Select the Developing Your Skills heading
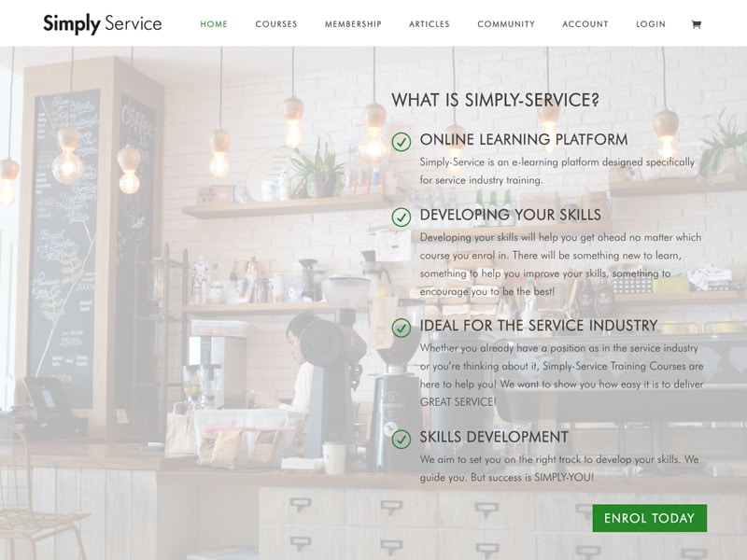Screen dimensions: 747x560 point(510,215)
